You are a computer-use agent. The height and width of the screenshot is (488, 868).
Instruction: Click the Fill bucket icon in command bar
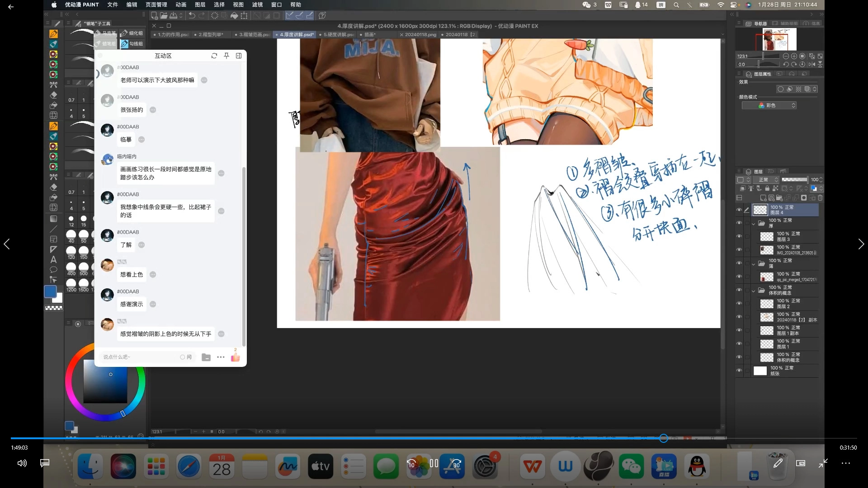(234, 15)
